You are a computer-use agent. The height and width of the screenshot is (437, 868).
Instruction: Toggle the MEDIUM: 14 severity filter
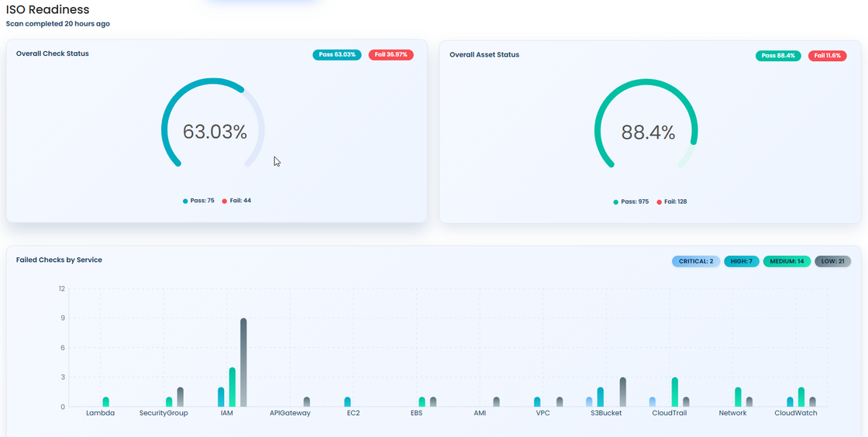click(787, 262)
